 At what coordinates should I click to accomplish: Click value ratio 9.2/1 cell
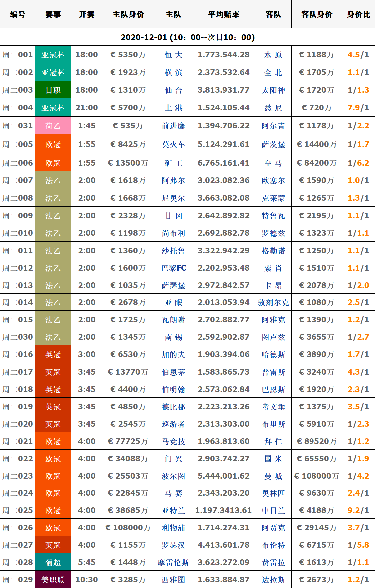tap(358, 510)
